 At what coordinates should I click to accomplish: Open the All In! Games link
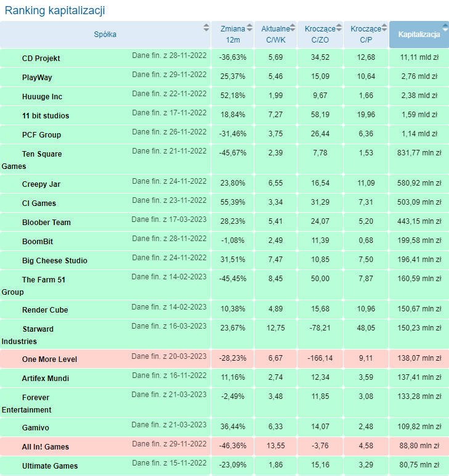tap(46, 447)
